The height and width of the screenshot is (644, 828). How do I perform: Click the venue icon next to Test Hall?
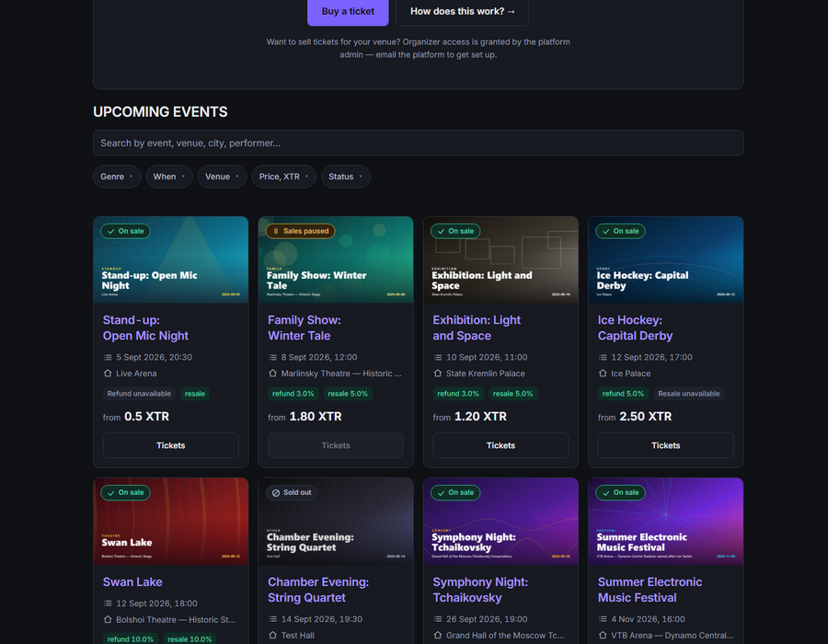[272, 635]
